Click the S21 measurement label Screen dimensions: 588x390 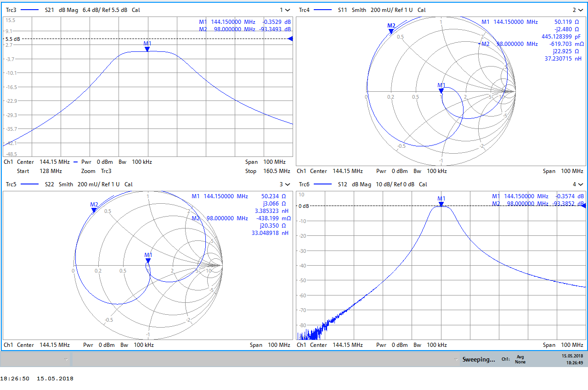50,10
